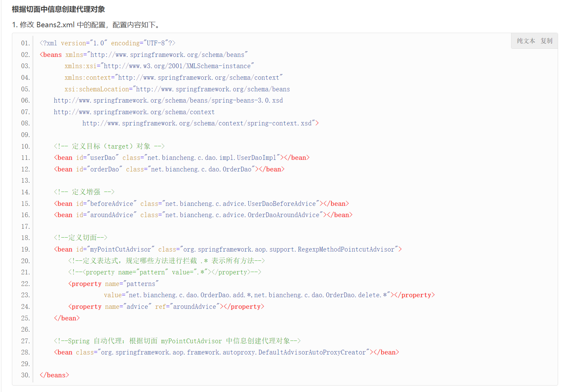Click the bean id="beforeAdvice" definition line
This screenshot has height=392, width=584.
coord(201,203)
